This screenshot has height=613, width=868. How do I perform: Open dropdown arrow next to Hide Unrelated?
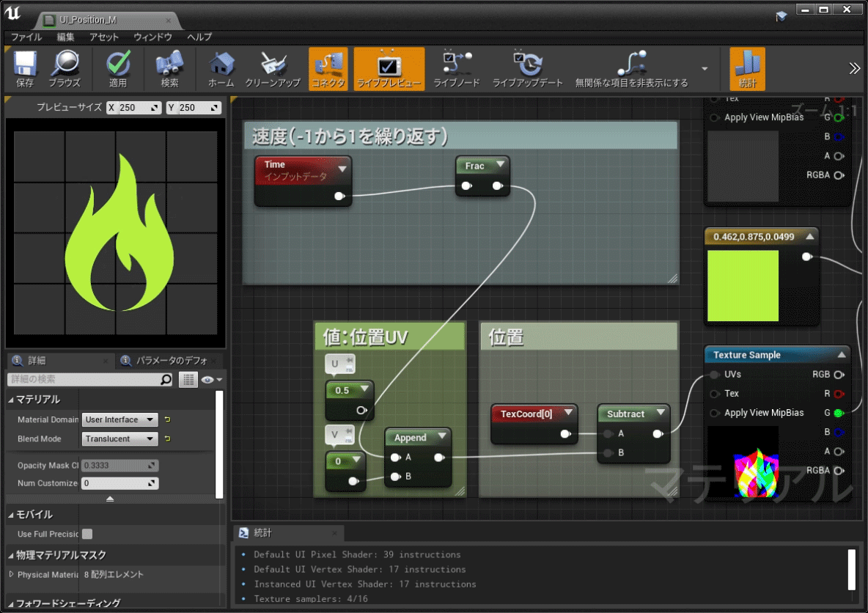coord(704,69)
